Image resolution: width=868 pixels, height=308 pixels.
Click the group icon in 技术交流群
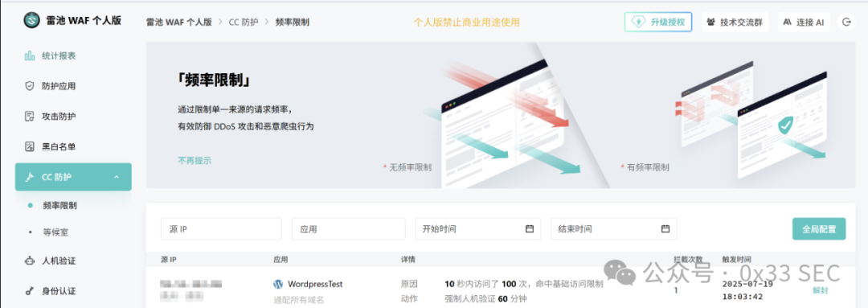pyautogui.click(x=711, y=23)
